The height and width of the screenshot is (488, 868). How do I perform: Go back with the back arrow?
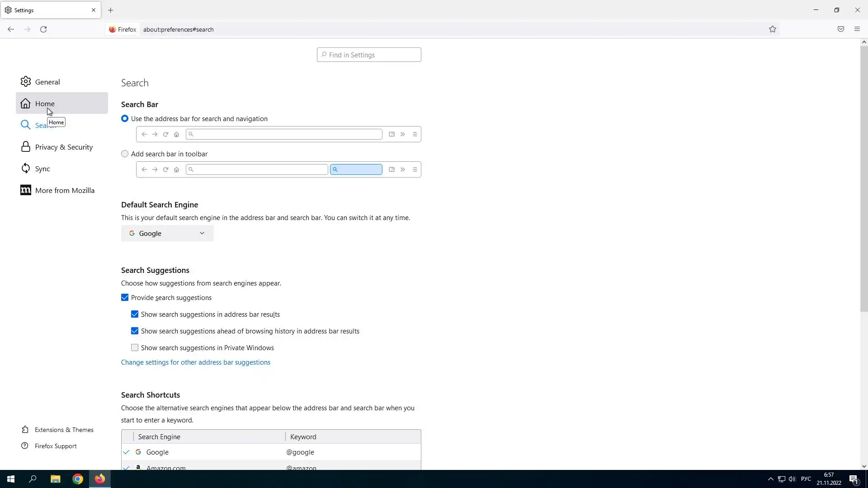(x=11, y=29)
